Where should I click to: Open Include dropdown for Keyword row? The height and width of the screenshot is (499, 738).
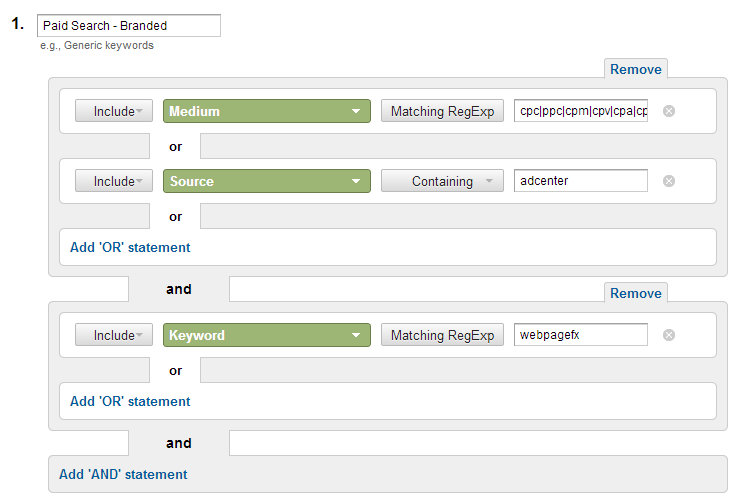click(x=114, y=335)
